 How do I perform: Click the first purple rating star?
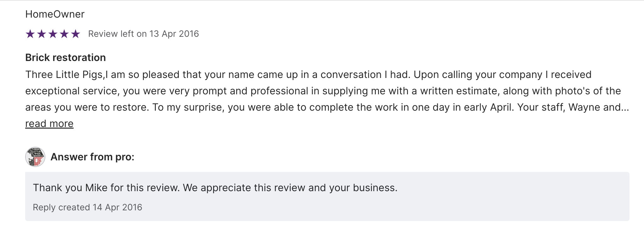tap(30, 34)
